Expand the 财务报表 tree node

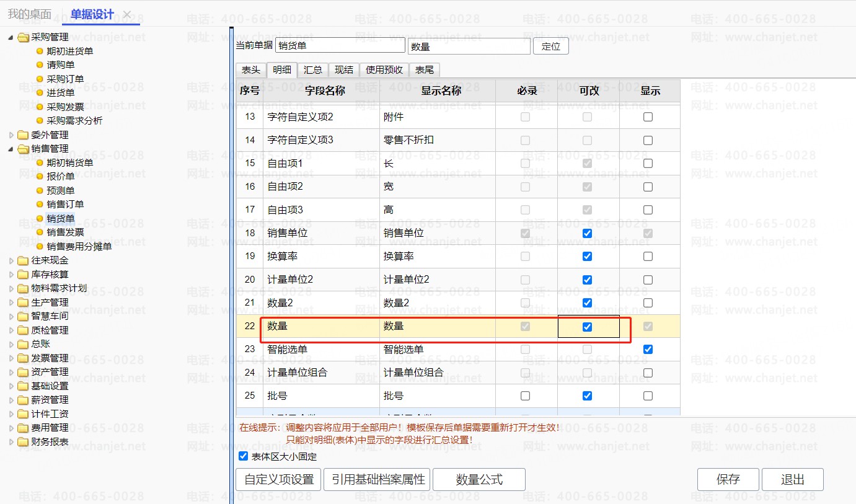click(11, 442)
